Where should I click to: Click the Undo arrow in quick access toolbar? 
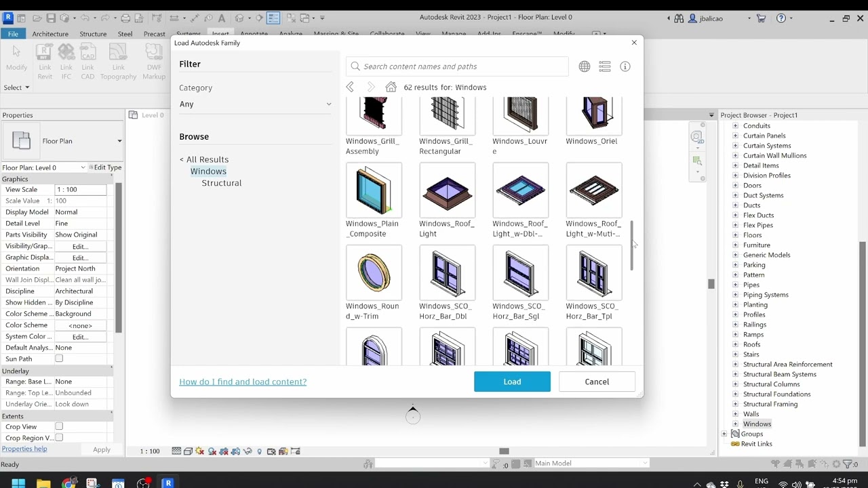85,18
